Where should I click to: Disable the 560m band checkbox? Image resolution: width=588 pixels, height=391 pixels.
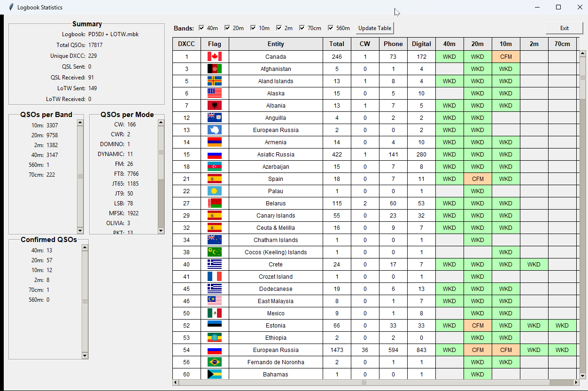tap(331, 28)
